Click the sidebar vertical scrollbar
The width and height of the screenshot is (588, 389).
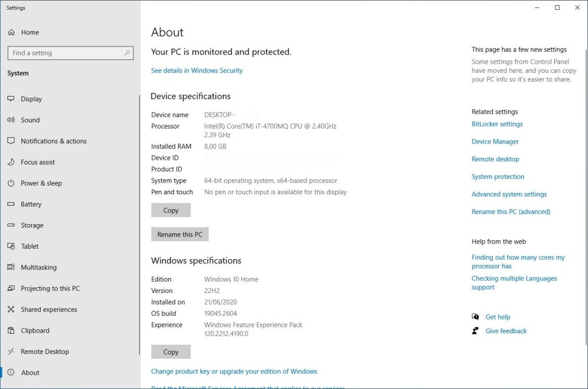click(140, 225)
